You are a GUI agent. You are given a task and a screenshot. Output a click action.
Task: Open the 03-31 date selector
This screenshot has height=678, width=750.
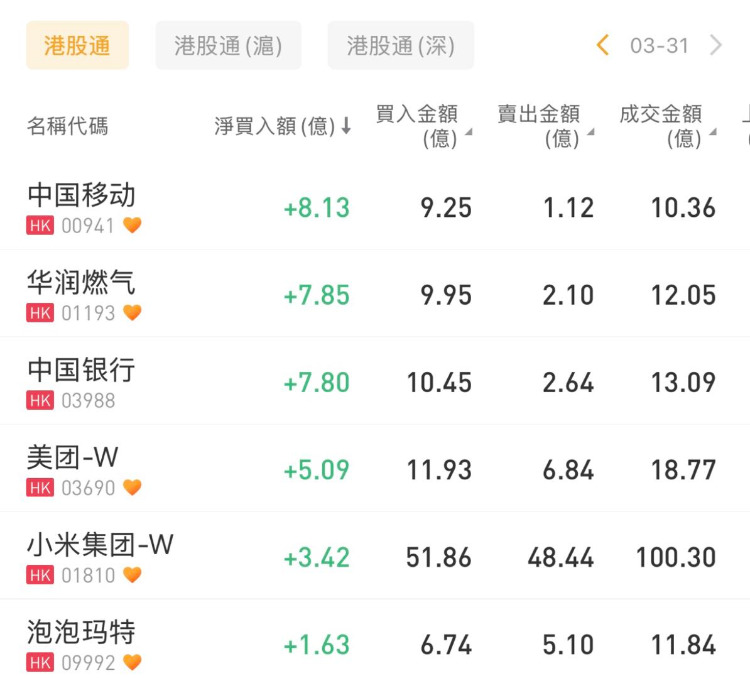[659, 46]
